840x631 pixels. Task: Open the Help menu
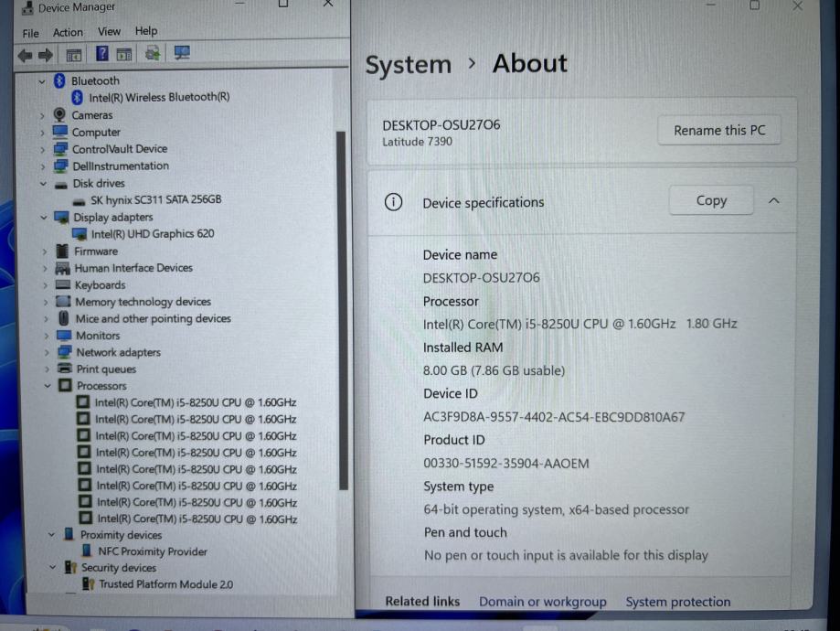coord(145,30)
